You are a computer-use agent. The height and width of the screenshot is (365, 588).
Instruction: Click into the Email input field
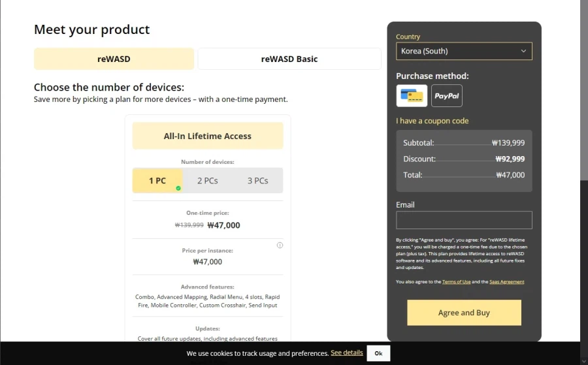tap(464, 220)
